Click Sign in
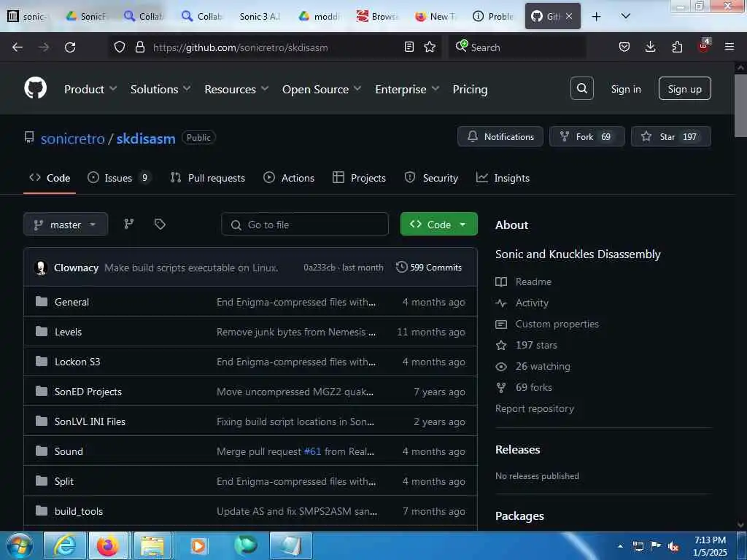Image resolution: width=747 pixels, height=560 pixels. tap(625, 89)
